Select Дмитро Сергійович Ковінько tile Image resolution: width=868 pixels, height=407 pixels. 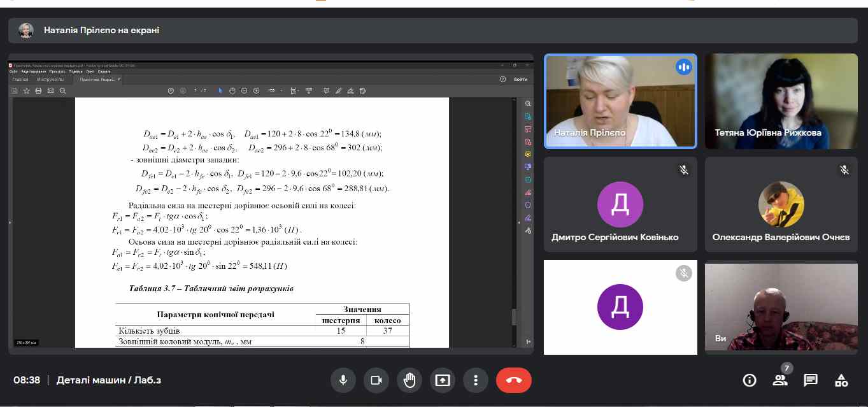(620, 204)
